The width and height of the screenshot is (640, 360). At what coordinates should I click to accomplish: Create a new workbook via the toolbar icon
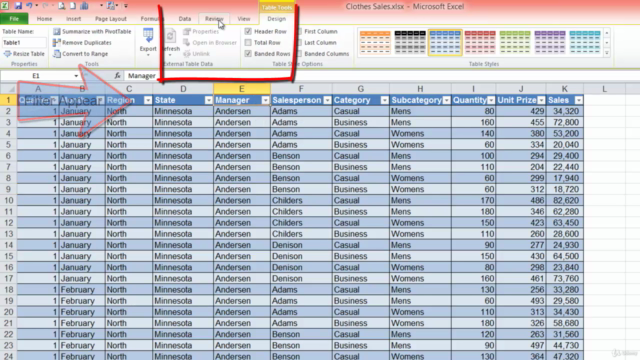(x=73, y=6)
